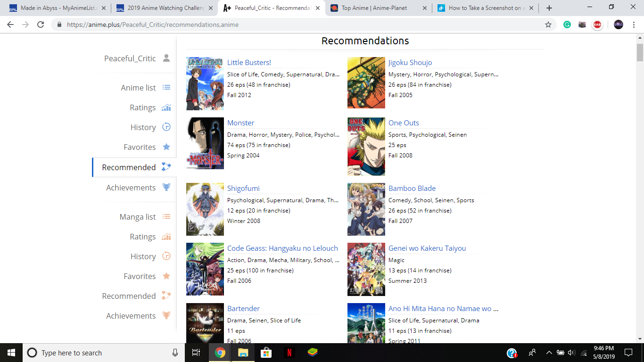Close the Peaceful_Critic Recommendations tab
This screenshot has width=644, height=362.
[318, 8]
